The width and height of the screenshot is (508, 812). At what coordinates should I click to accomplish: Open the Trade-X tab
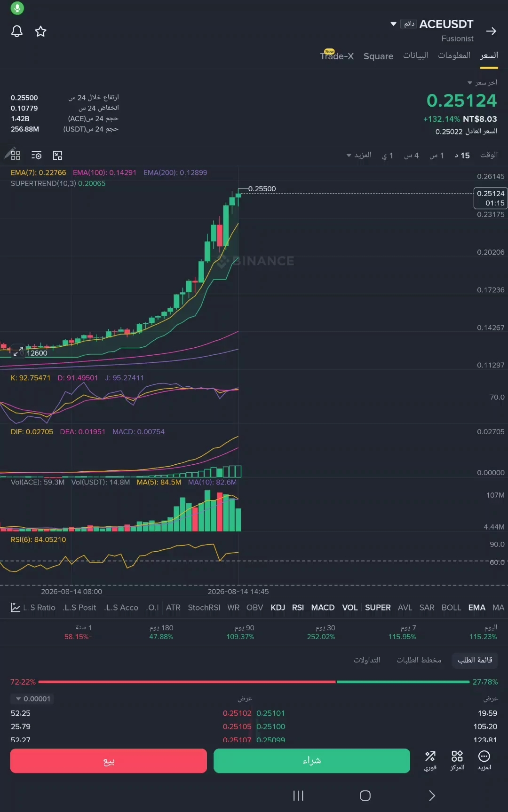click(x=337, y=55)
